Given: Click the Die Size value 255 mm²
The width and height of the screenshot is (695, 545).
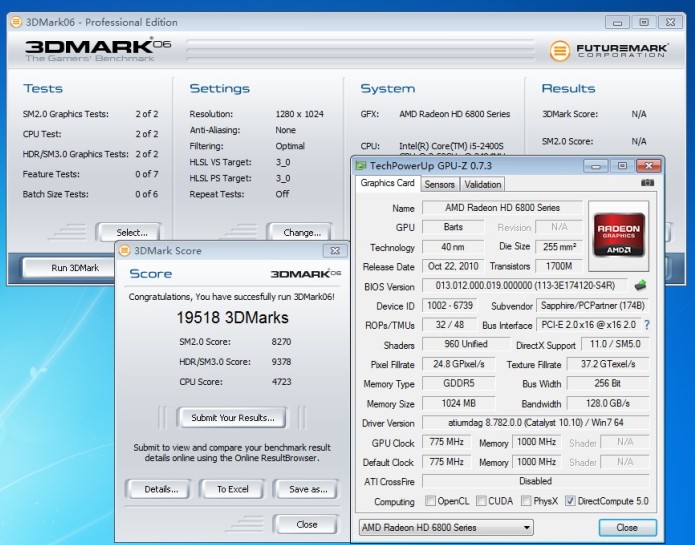Looking at the screenshot, I should click(x=559, y=247).
